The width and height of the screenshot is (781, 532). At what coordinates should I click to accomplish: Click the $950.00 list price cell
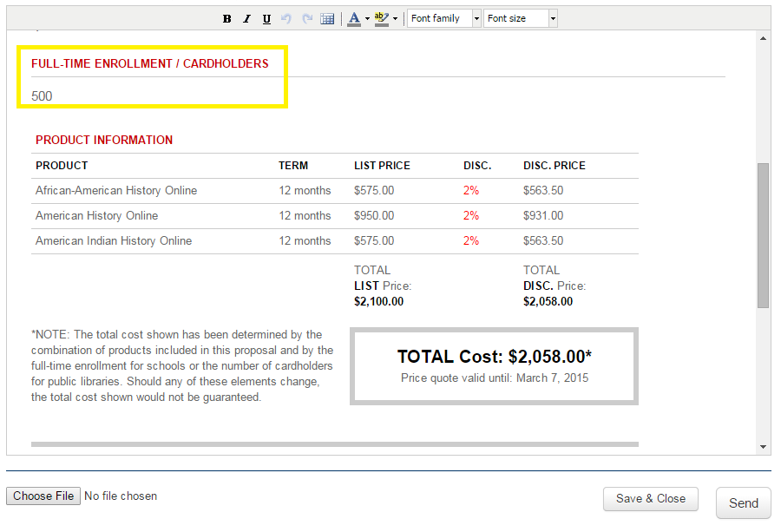pos(374,216)
